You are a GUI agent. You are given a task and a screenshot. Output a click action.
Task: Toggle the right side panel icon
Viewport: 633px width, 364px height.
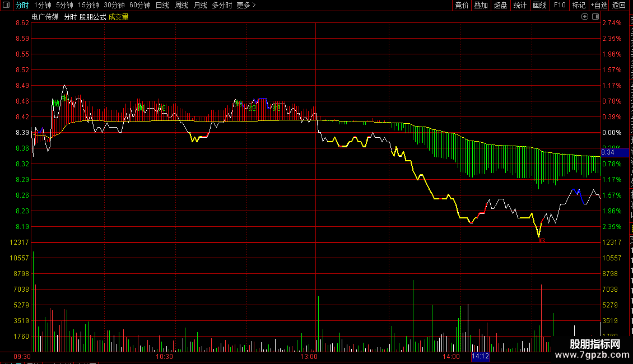(x=595, y=17)
